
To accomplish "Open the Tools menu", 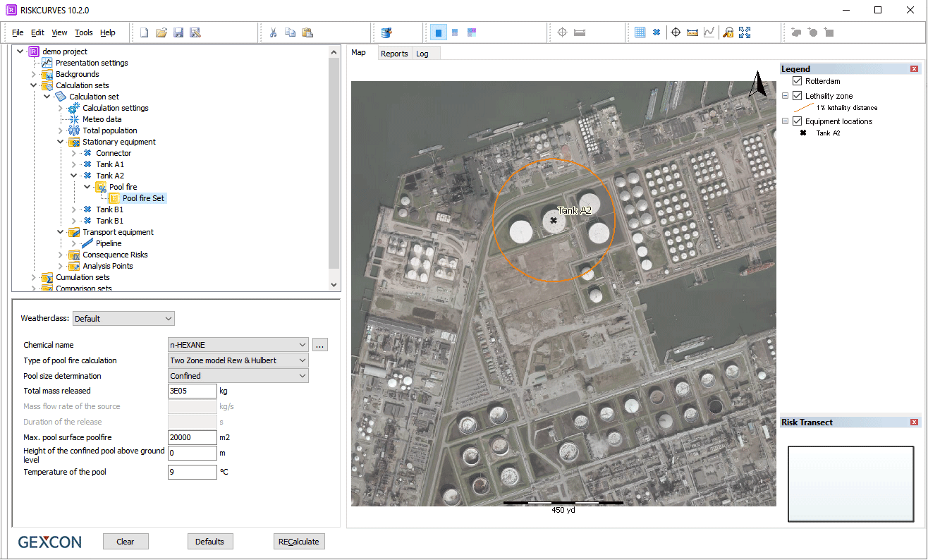I will tap(83, 32).
